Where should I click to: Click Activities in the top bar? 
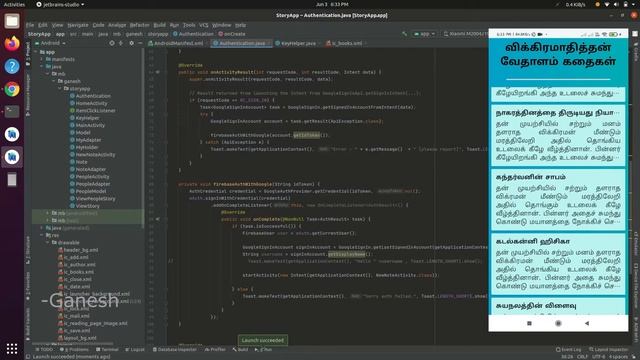coord(14,4)
